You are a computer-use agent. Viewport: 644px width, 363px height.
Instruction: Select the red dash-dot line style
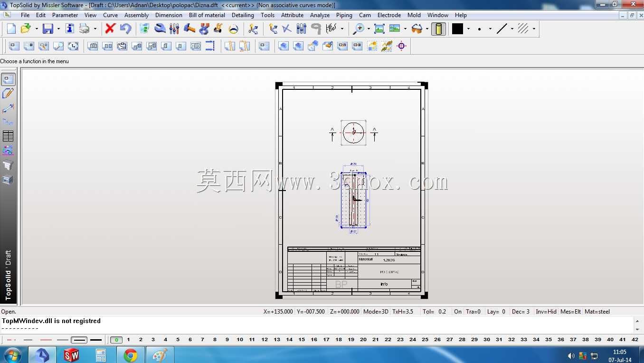click(x=12, y=340)
